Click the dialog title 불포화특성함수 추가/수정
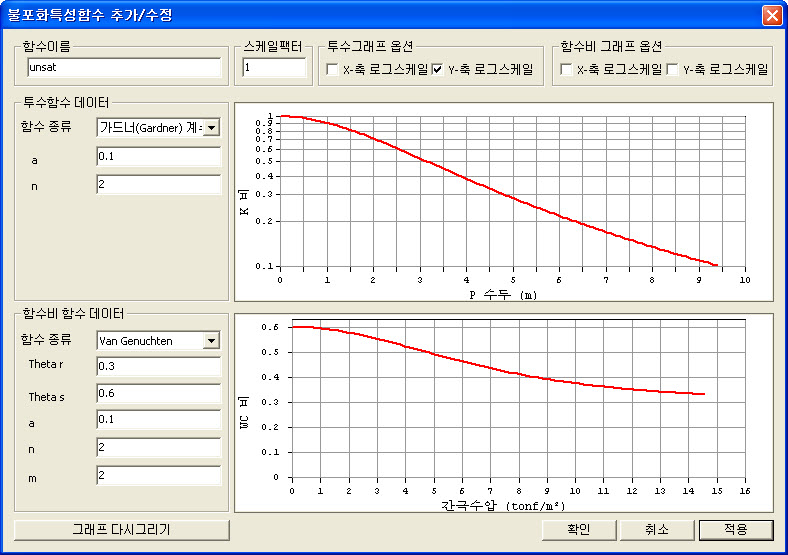Viewport: 788px width, 555px height. click(89, 15)
